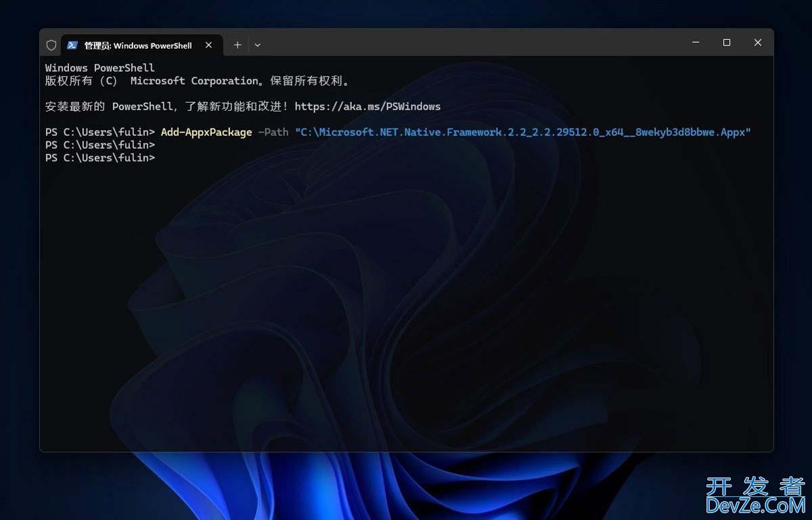The width and height of the screenshot is (812, 520).
Task: Maximize the terminal window
Action: tap(727, 43)
